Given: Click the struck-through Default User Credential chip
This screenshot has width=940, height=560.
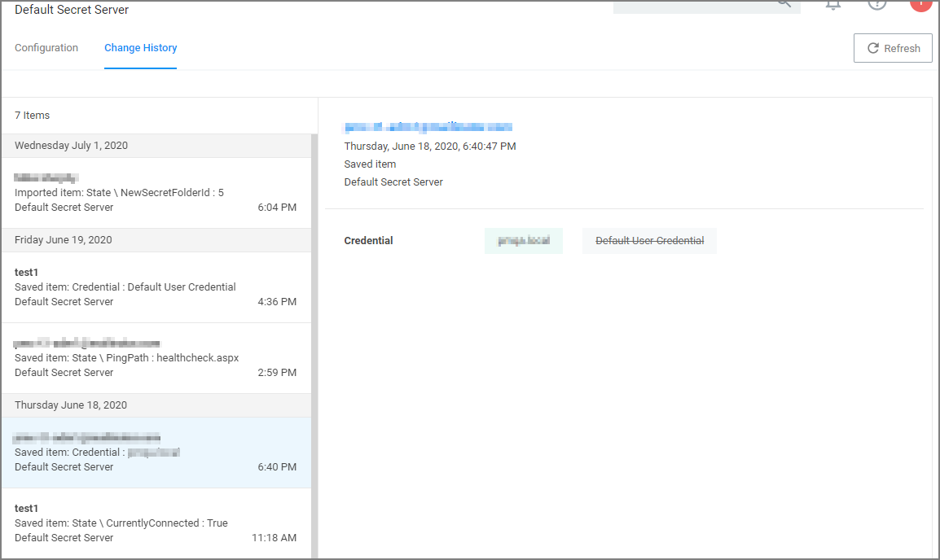Looking at the screenshot, I should pos(649,241).
